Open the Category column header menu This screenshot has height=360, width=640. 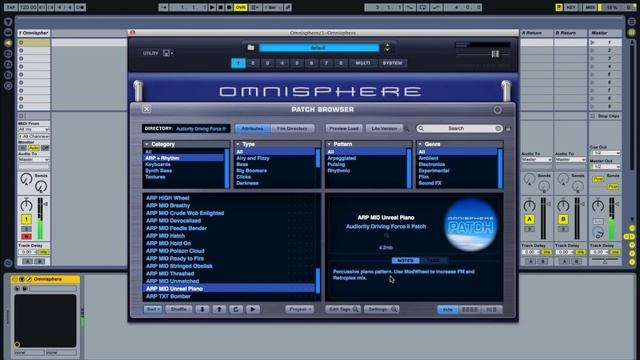click(186, 144)
